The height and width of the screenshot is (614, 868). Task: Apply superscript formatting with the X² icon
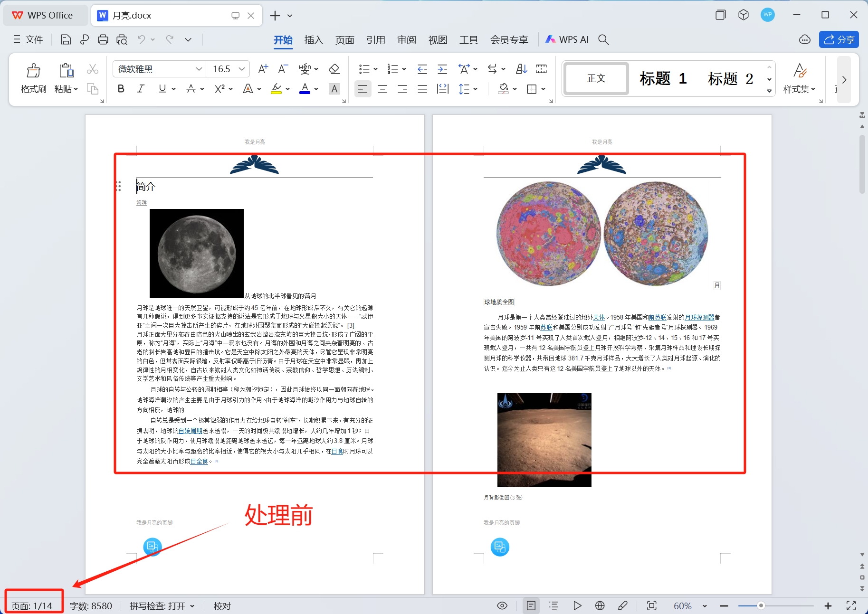(x=219, y=89)
